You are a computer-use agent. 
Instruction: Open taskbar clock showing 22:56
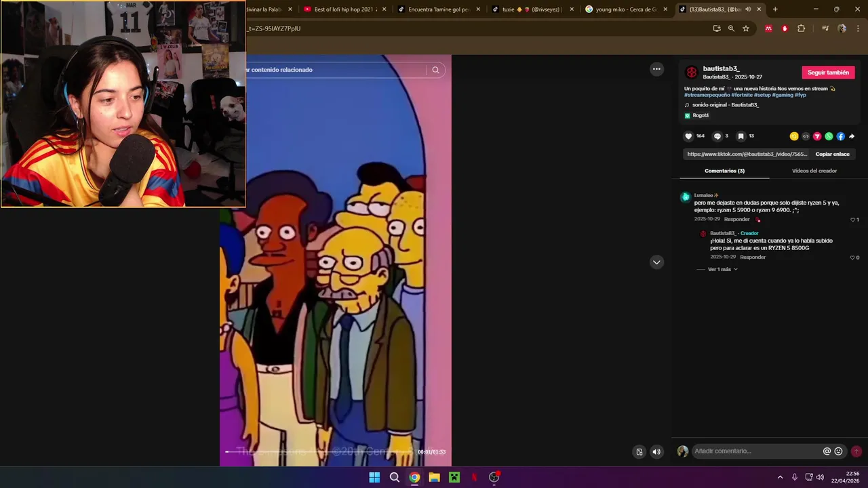(x=846, y=477)
